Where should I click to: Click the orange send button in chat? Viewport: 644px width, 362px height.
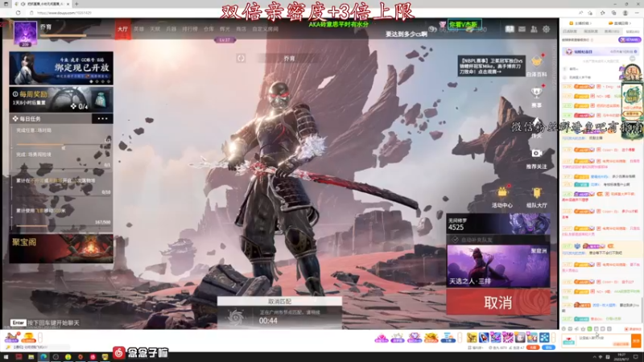point(636,341)
